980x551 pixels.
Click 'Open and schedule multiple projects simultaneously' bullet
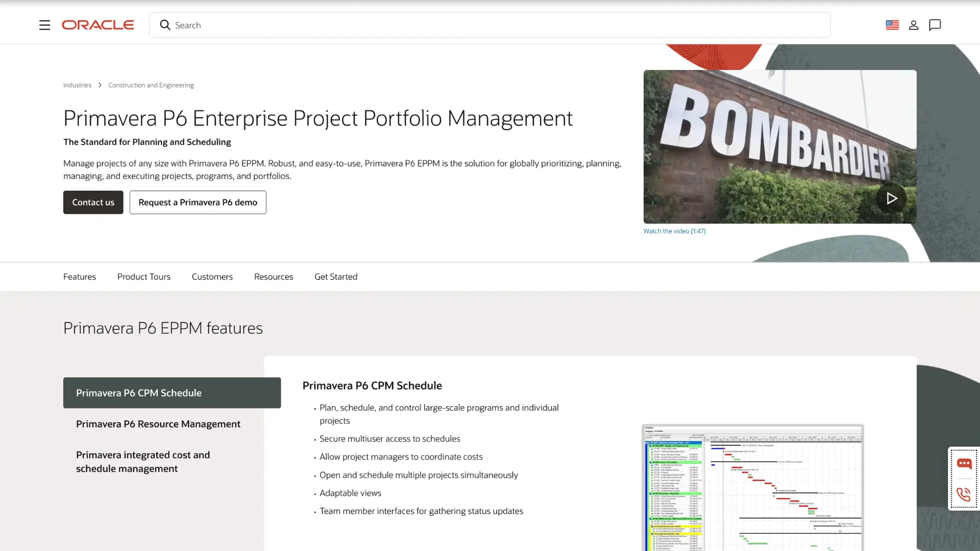[419, 475]
